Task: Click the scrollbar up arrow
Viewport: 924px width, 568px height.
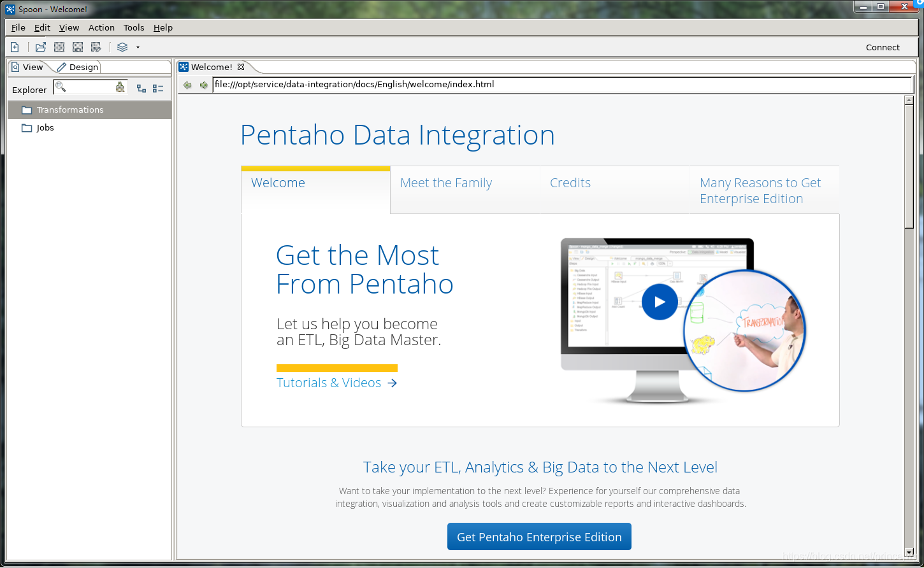Action: (909, 101)
